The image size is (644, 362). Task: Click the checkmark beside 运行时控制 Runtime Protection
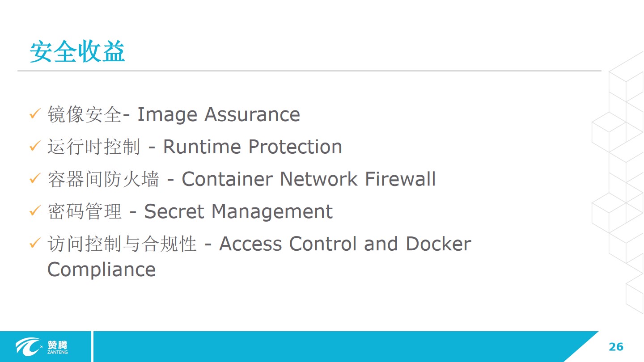click(35, 146)
